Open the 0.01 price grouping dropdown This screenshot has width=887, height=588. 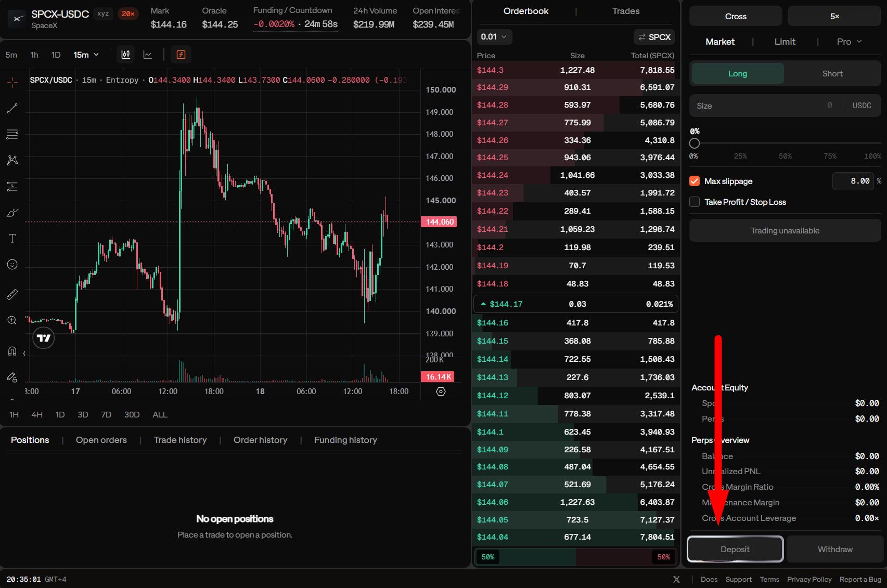pyautogui.click(x=495, y=37)
